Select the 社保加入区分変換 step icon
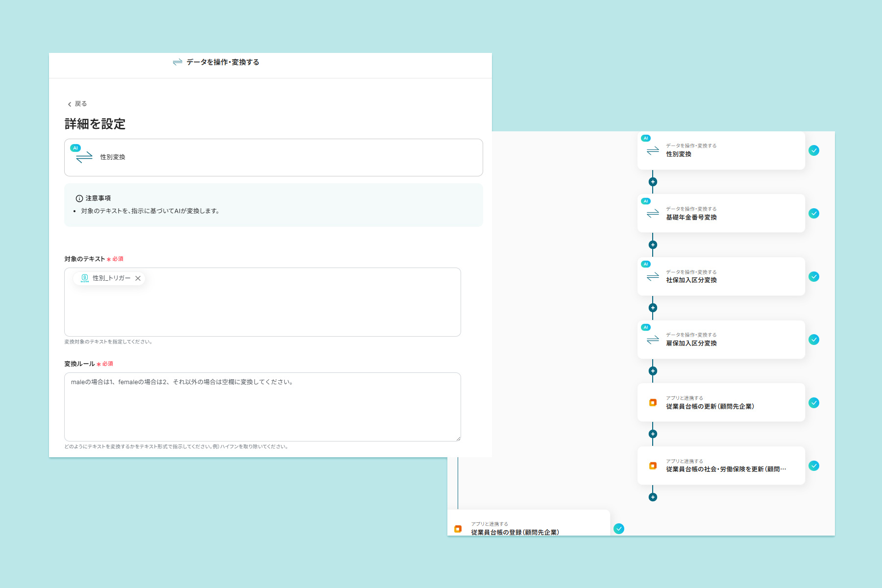This screenshot has width=882, height=588. pos(653,277)
